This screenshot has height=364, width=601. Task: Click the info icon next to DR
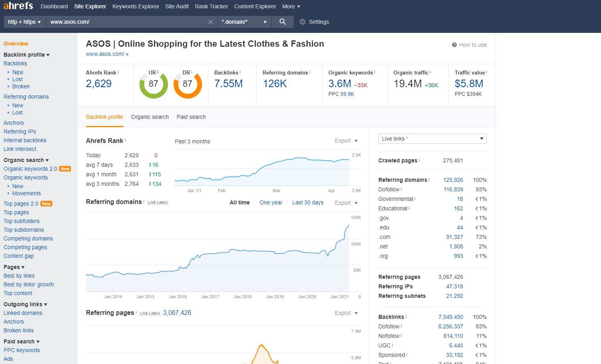tap(192, 72)
